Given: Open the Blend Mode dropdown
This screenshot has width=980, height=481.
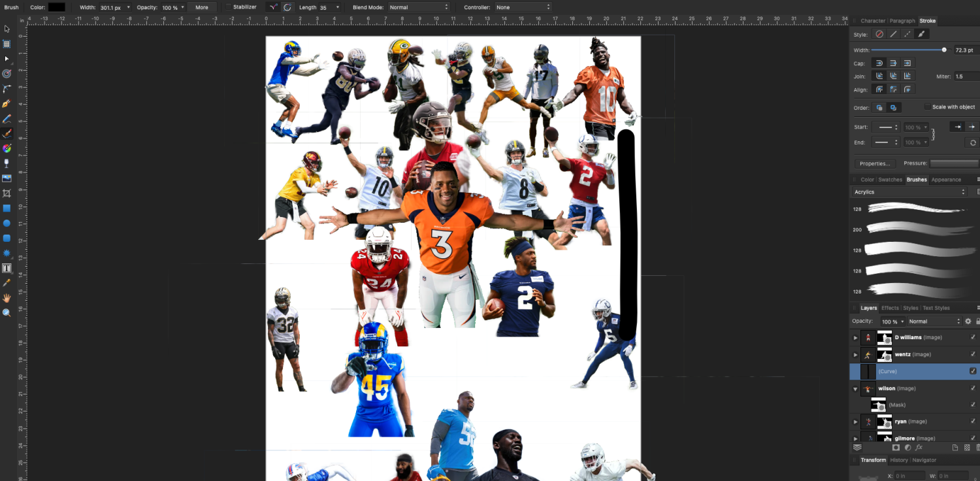Looking at the screenshot, I should point(418,7).
